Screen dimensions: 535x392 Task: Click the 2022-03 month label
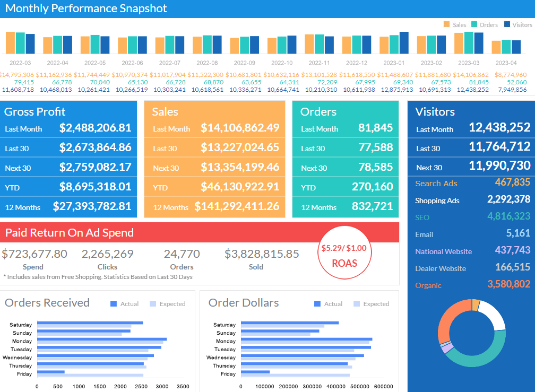[20, 63]
